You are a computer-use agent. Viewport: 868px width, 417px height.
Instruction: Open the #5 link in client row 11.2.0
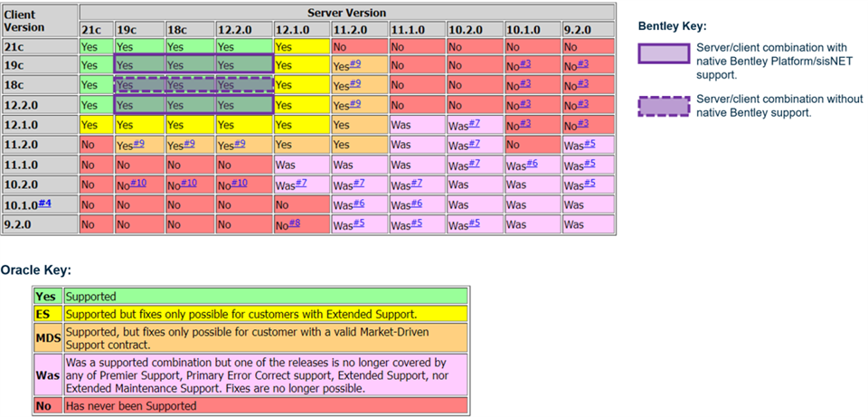[x=589, y=143]
